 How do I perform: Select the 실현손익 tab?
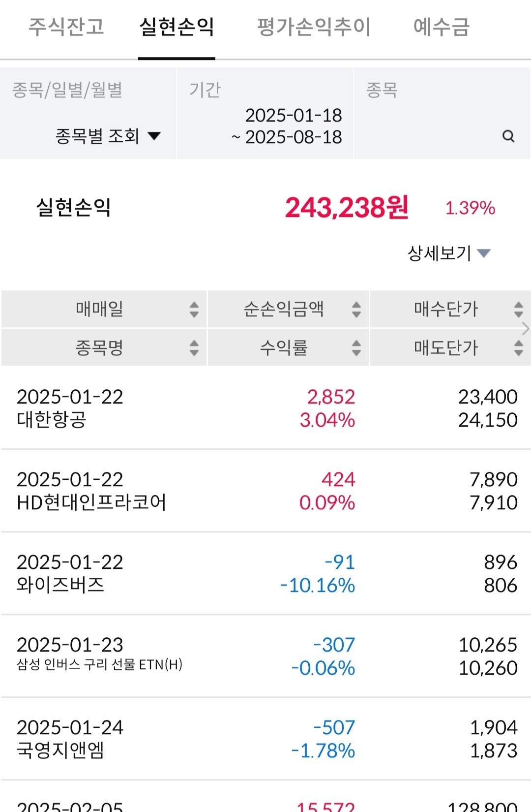coord(177,27)
